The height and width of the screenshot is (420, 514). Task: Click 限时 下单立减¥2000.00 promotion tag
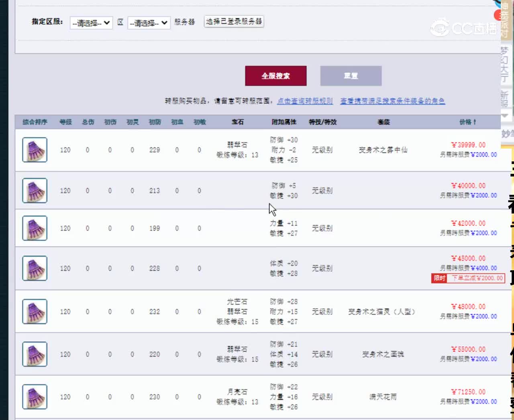(x=468, y=278)
